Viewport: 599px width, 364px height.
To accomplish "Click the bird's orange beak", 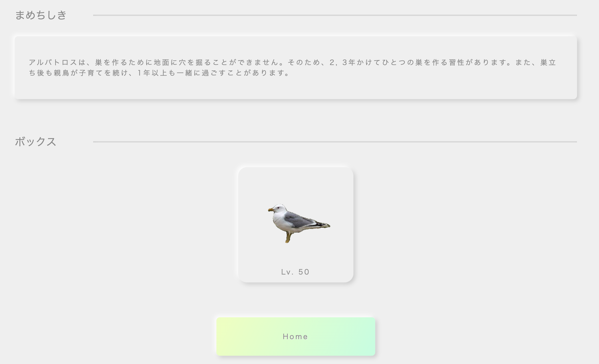I will (270, 209).
